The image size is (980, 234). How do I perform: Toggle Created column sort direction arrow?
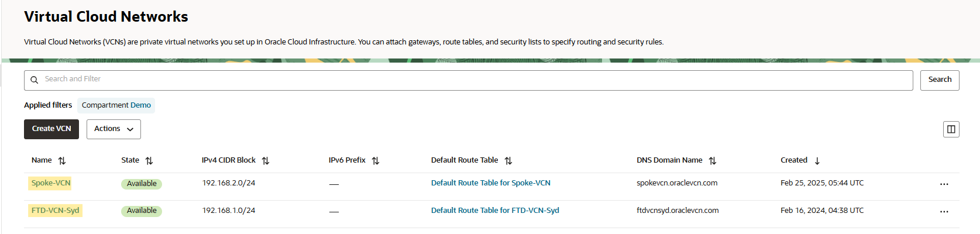pos(817,161)
